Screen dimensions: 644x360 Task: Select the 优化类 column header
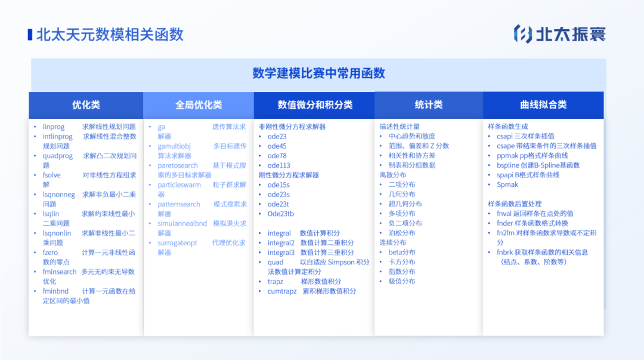pos(86,105)
